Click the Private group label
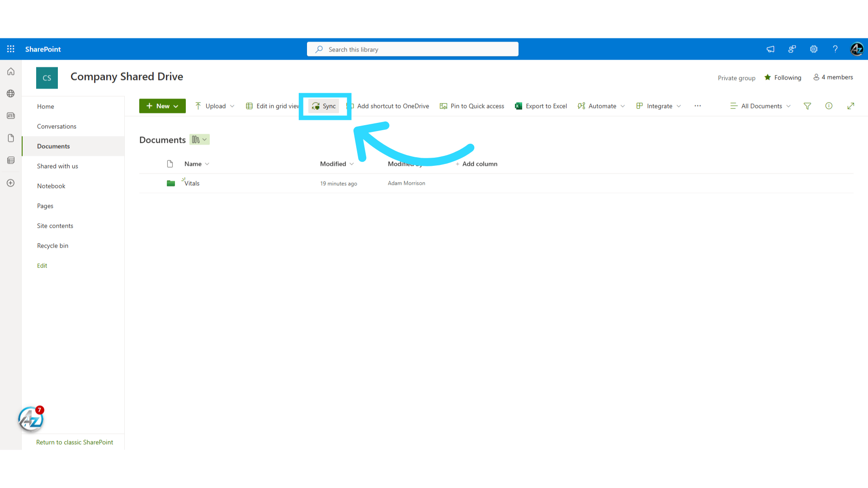The image size is (868, 488). pos(736,78)
